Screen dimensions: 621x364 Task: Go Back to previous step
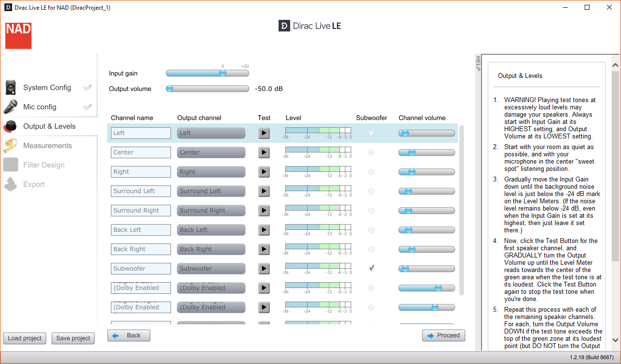[x=129, y=335]
